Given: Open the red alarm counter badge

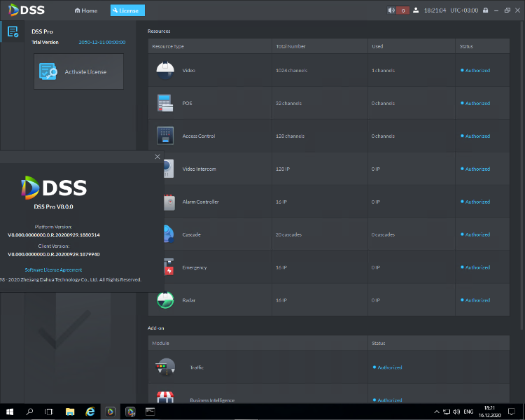Looking at the screenshot, I should point(402,10).
